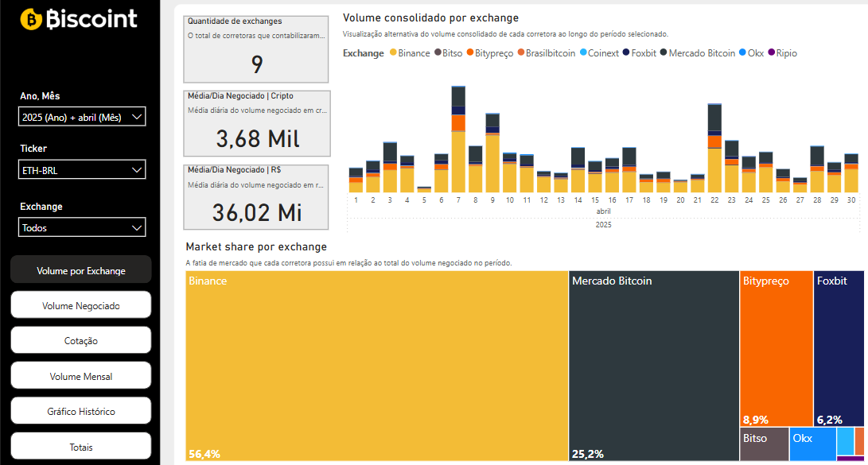The height and width of the screenshot is (465, 868).
Task: Highlight Ripio in the chart legend
Action: point(782,53)
